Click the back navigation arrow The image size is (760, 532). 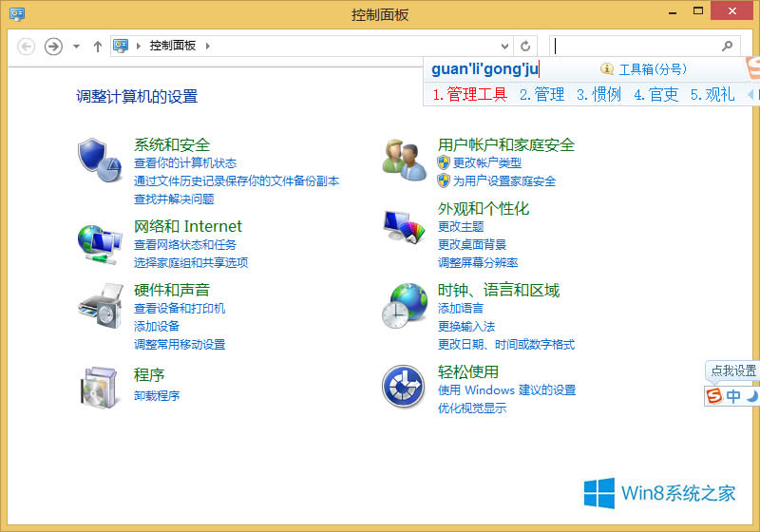tap(27, 47)
